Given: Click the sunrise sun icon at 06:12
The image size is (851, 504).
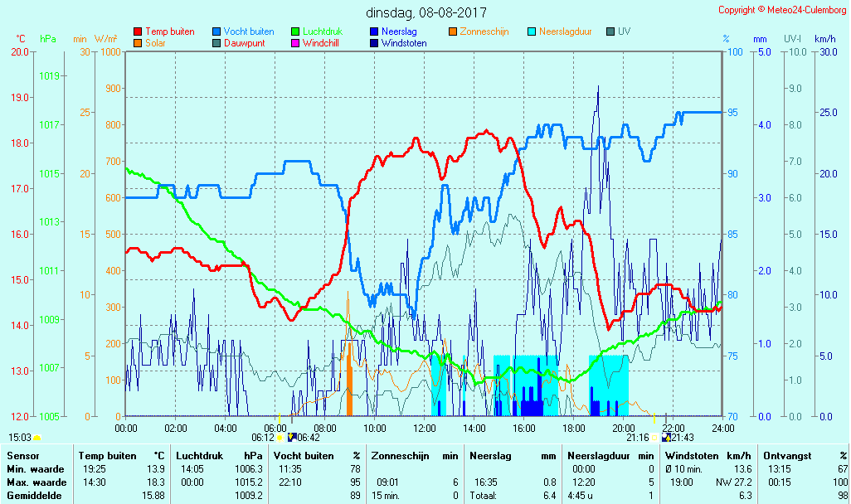Looking at the screenshot, I should tap(280, 438).
